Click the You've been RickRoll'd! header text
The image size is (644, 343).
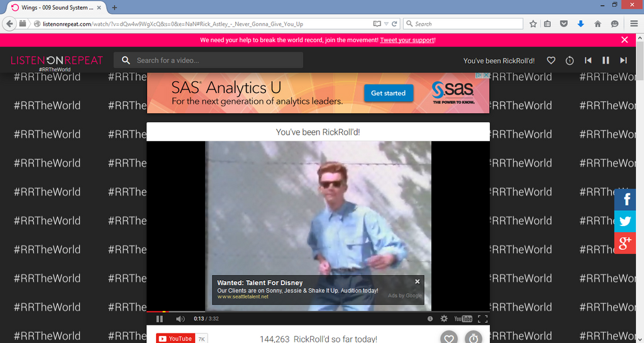click(499, 61)
